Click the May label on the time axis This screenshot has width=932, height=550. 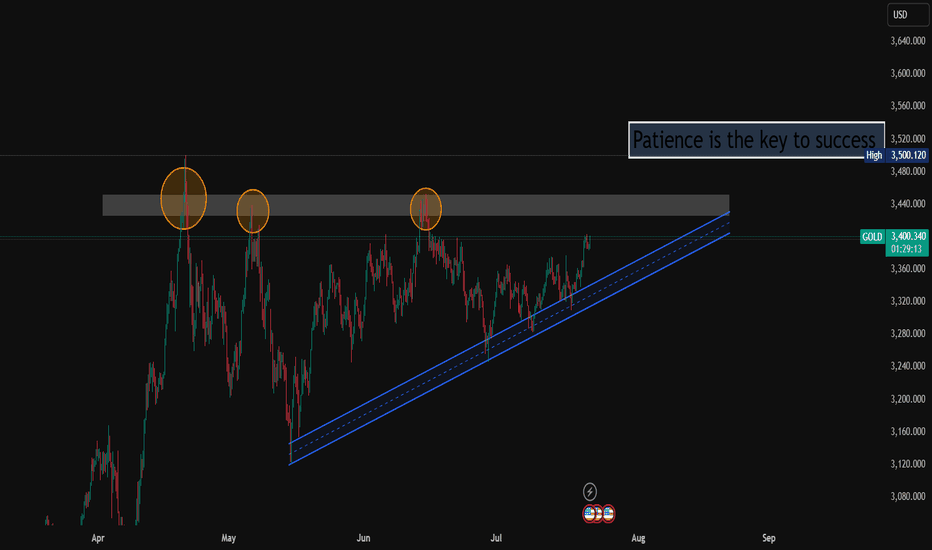coord(229,538)
